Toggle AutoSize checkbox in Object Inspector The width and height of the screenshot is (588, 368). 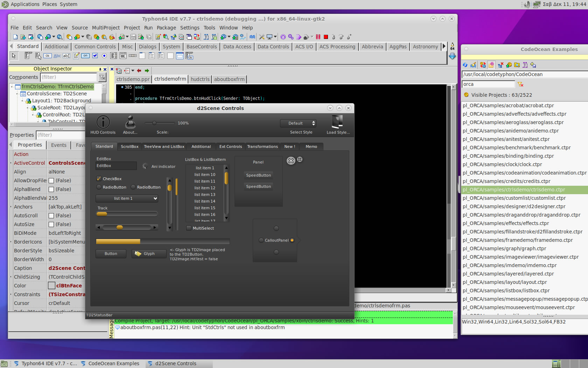pos(51,224)
